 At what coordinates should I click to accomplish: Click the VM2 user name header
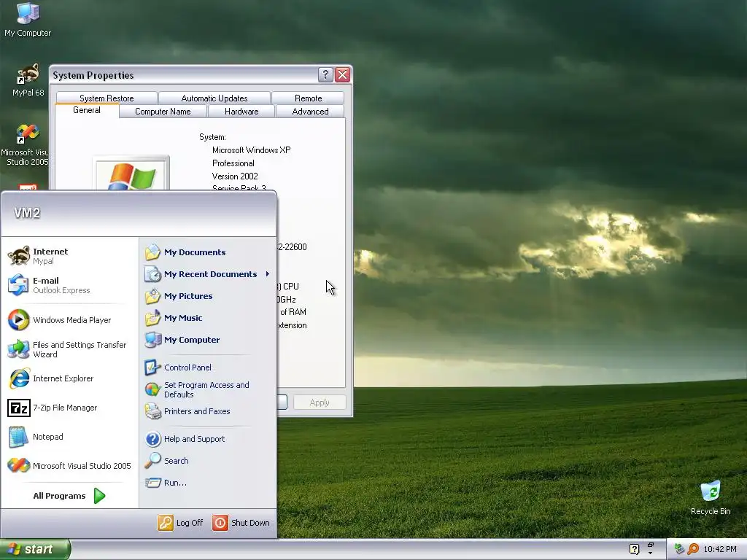click(27, 213)
